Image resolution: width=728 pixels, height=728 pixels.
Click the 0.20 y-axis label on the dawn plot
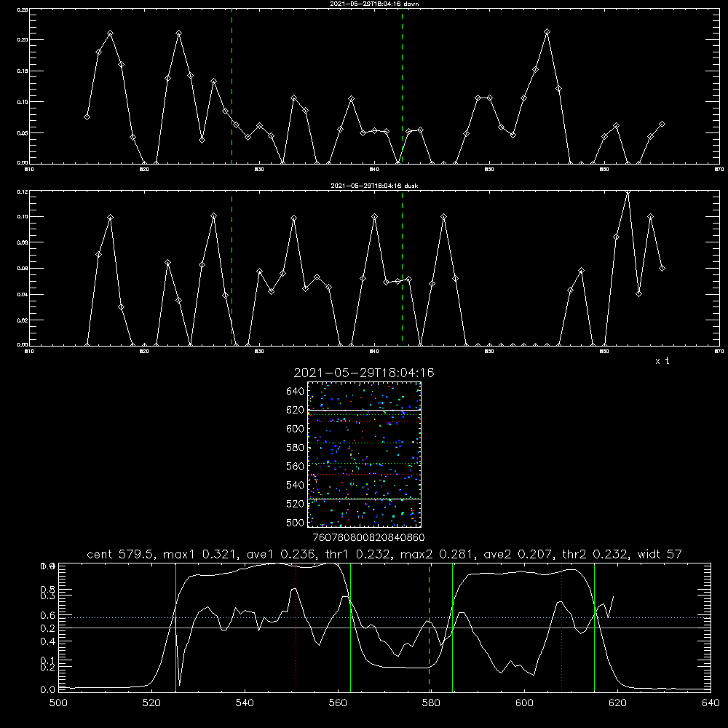click(x=23, y=40)
